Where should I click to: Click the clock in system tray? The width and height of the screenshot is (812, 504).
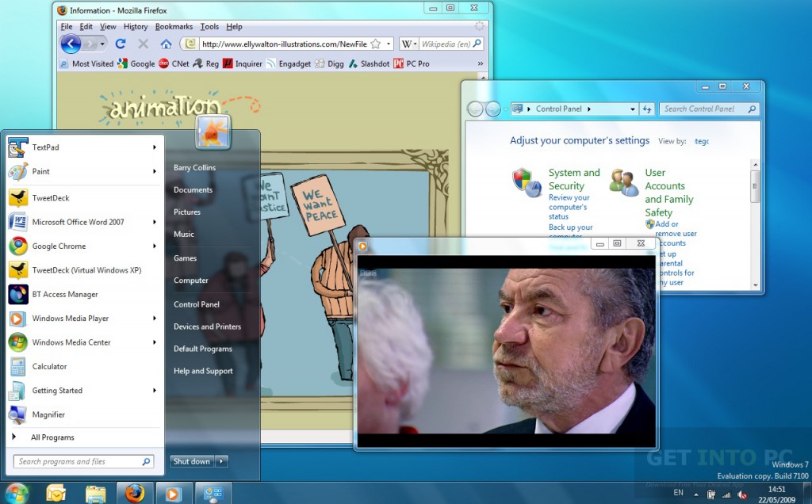click(x=776, y=494)
